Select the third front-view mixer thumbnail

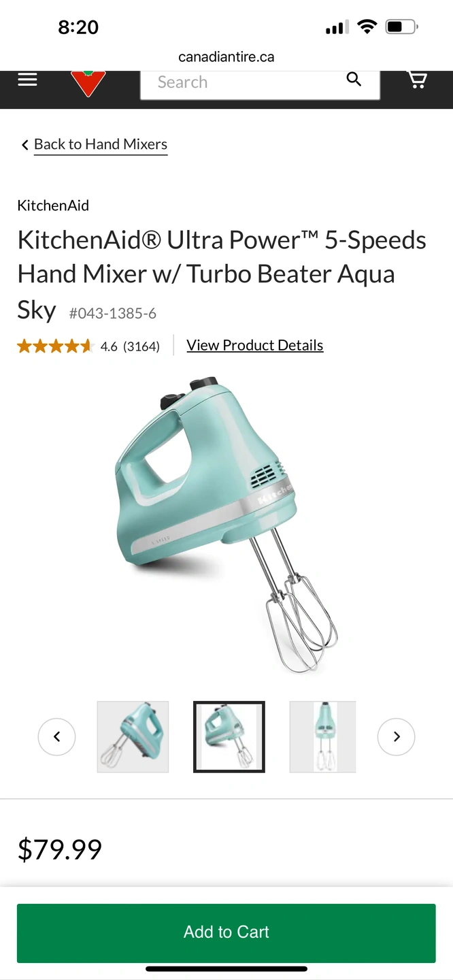coord(323,736)
